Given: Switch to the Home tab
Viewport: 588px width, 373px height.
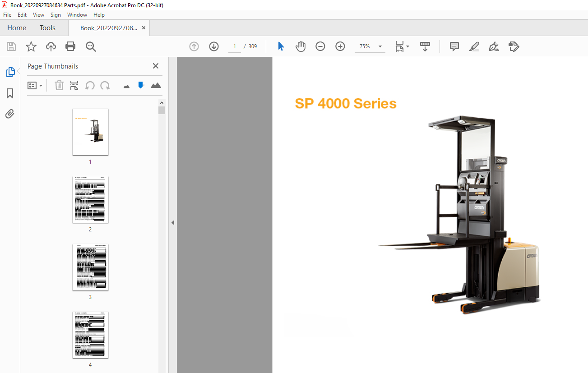Looking at the screenshot, I should pos(17,28).
